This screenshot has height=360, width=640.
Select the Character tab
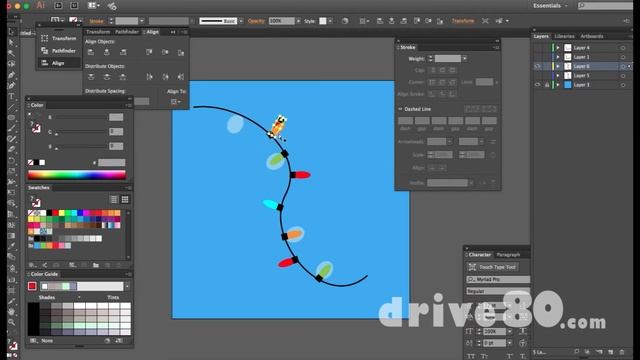(x=480, y=255)
